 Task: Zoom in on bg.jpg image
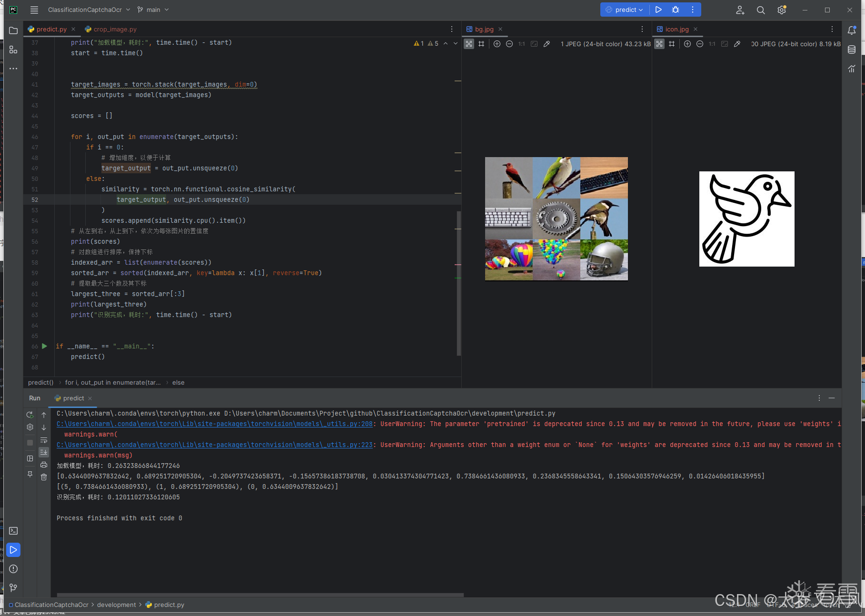point(497,44)
